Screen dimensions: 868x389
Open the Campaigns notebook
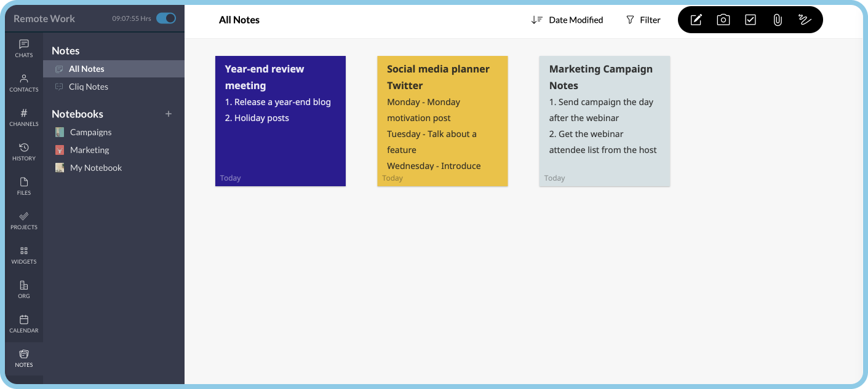(90, 132)
